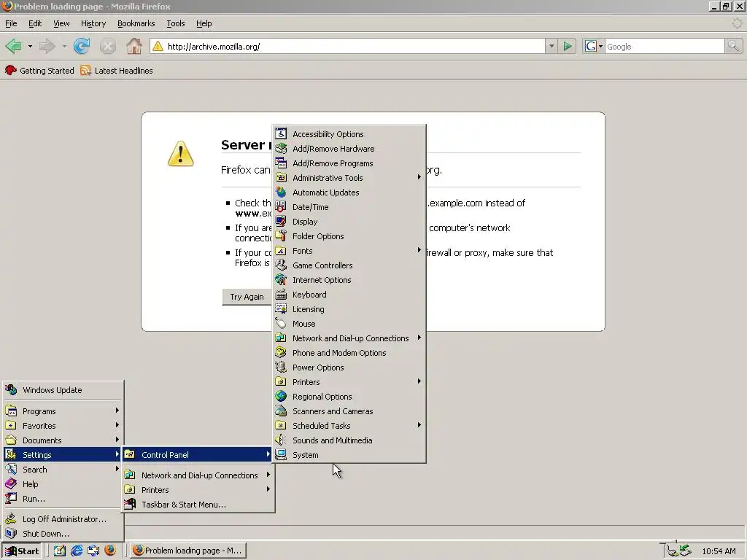The width and height of the screenshot is (747, 560).
Task: Open the Edit menu
Action: point(35,23)
